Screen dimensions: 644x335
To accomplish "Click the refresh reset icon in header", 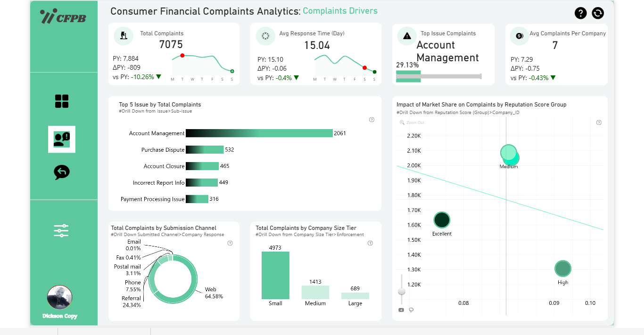I will point(598,13).
